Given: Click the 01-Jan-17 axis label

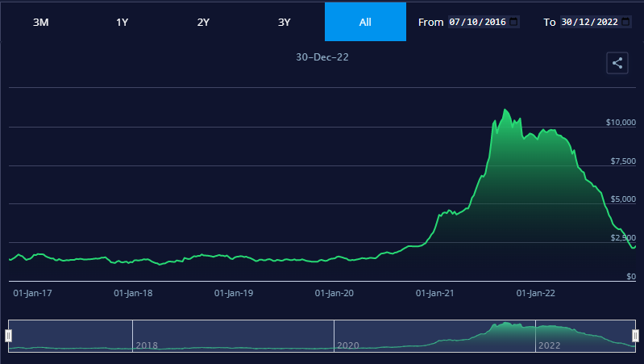Looking at the screenshot, I should (32, 293).
